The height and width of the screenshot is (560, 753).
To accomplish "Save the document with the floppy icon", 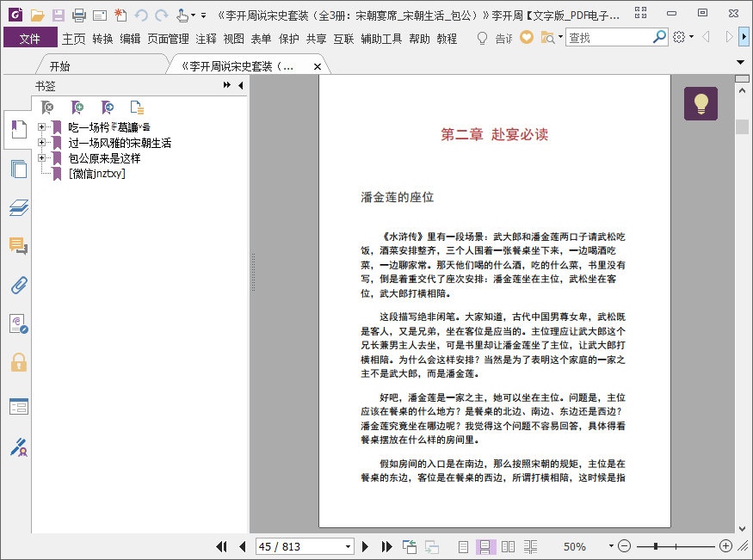I will (x=59, y=15).
